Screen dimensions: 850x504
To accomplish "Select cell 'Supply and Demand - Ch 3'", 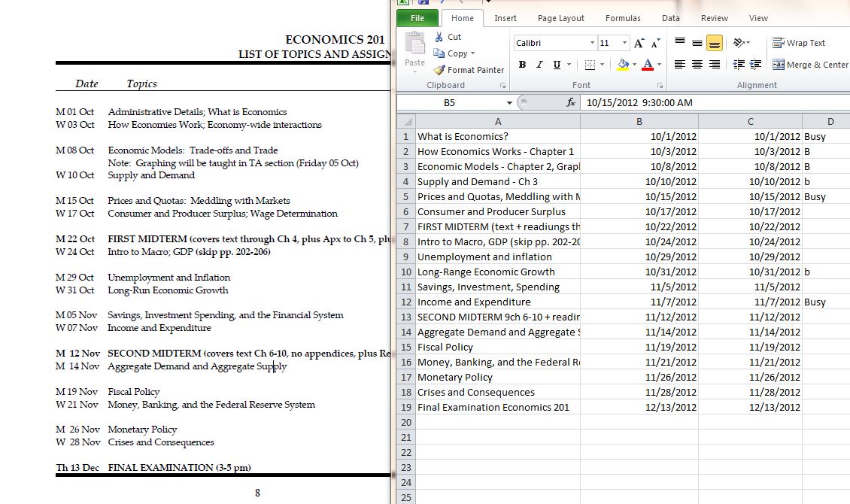I will pos(498,181).
